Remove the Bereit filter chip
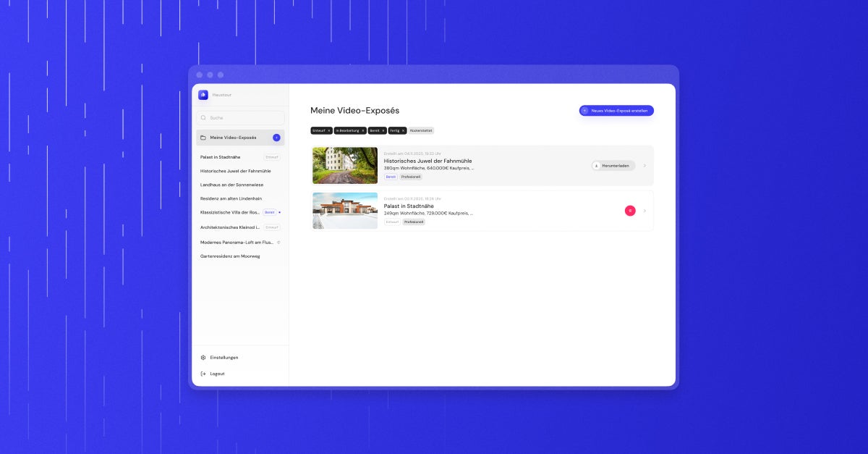 point(383,130)
